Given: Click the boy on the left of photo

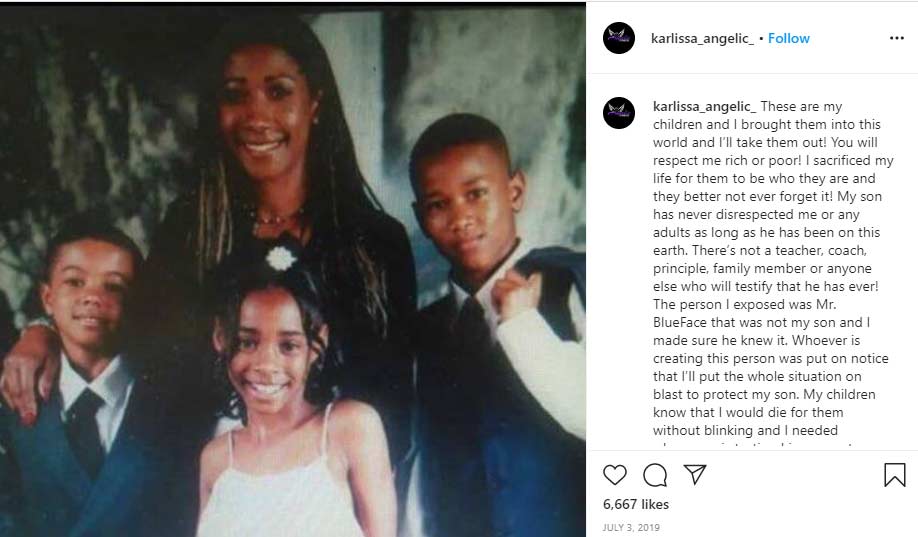Looking at the screenshot, I should (76, 381).
